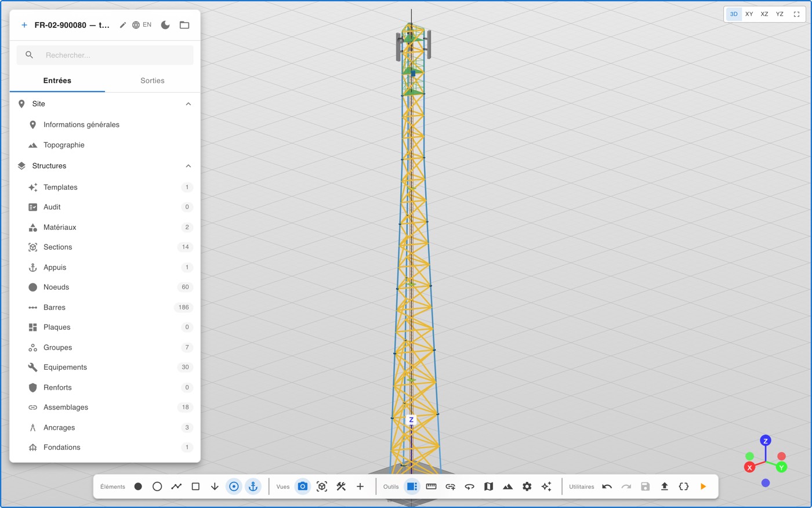812x508 pixels.
Task: Toggle the anchor supports display
Action: [253, 487]
